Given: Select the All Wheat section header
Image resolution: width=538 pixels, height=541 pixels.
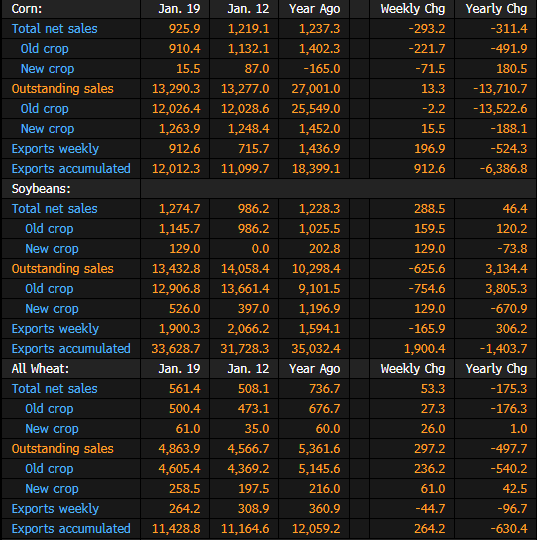Looking at the screenshot, I should coord(40,369).
